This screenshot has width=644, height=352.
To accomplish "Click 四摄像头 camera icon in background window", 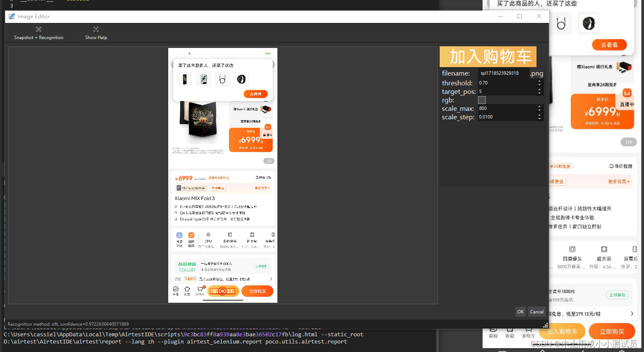I will click(x=572, y=249).
